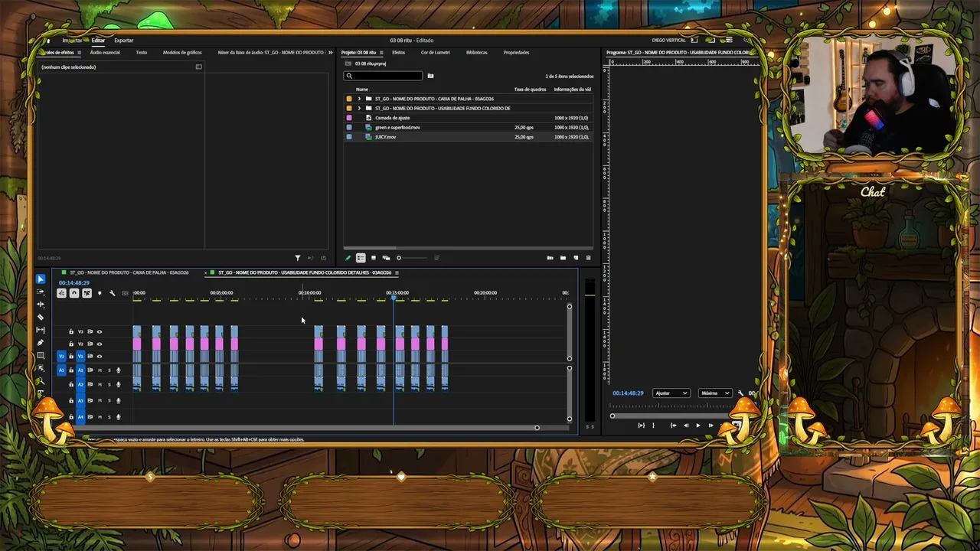
Task: Solo audio track A1
Action: click(x=109, y=370)
